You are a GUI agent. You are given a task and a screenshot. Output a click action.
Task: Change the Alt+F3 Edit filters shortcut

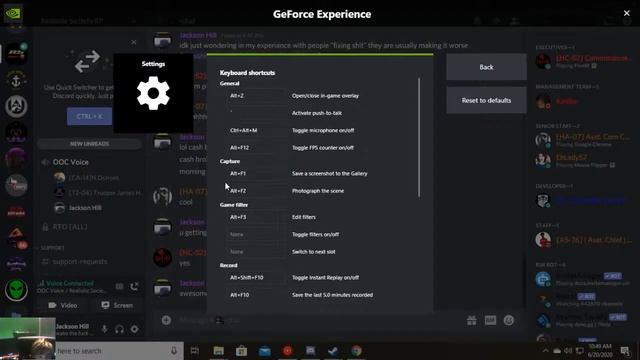pyautogui.click(x=256, y=217)
